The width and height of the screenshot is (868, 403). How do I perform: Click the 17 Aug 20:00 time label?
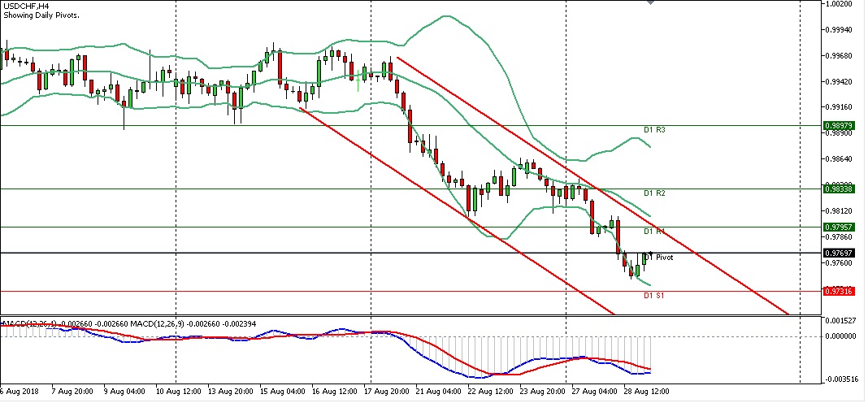387,392
